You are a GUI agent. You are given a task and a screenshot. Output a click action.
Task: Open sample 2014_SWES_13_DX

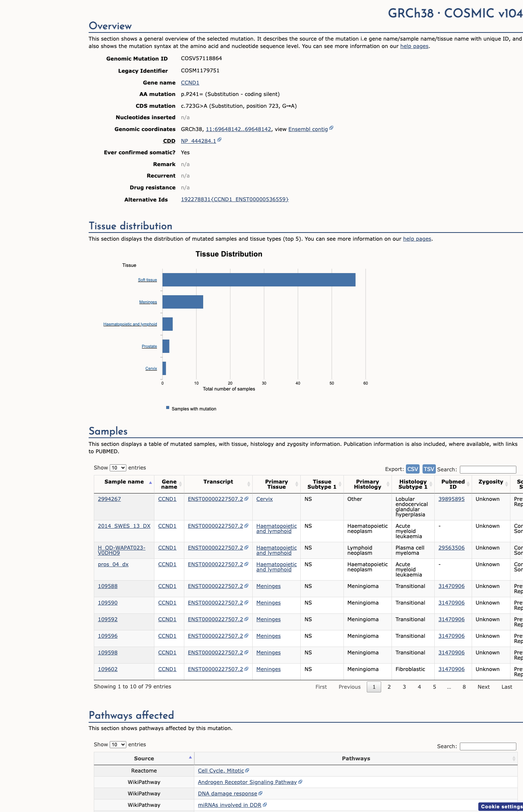click(x=124, y=526)
